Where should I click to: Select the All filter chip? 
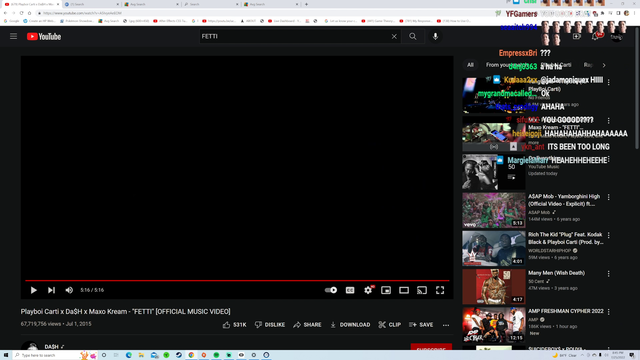pos(471,65)
